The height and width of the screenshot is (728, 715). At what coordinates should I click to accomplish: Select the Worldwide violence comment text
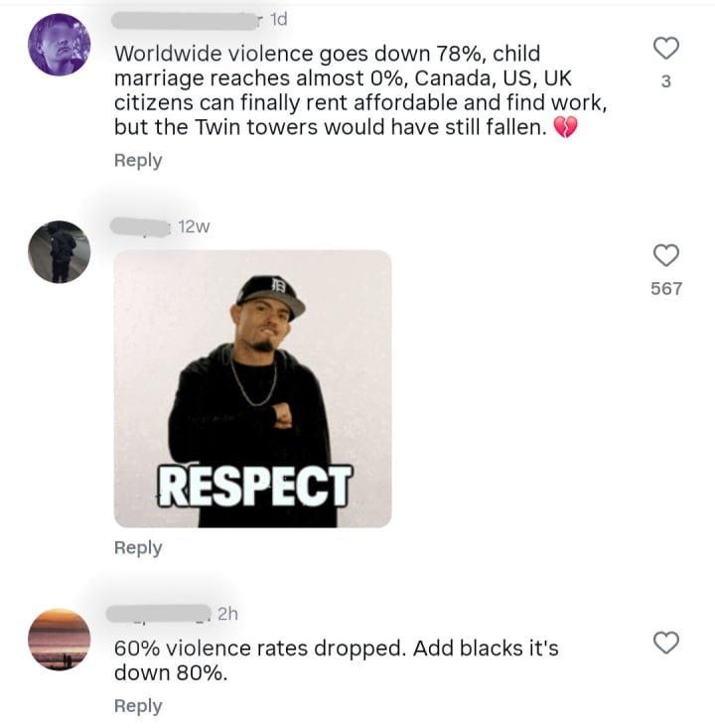tap(360, 90)
